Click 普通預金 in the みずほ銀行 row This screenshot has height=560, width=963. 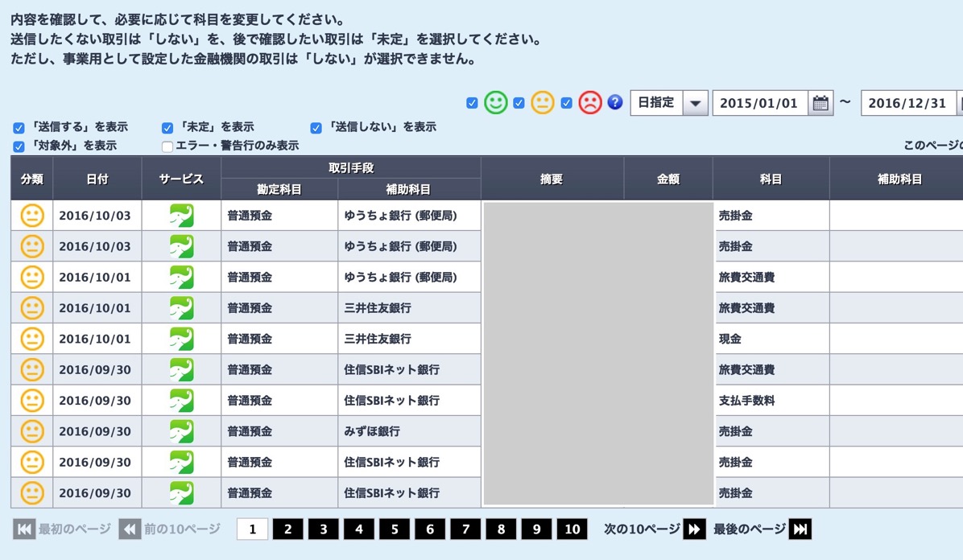tap(250, 431)
